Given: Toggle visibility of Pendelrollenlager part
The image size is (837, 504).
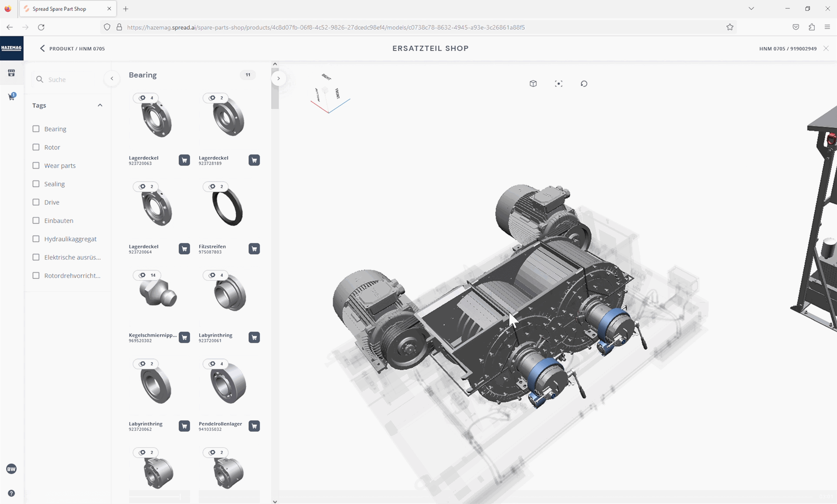Looking at the screenshot, I should [215, 364].
